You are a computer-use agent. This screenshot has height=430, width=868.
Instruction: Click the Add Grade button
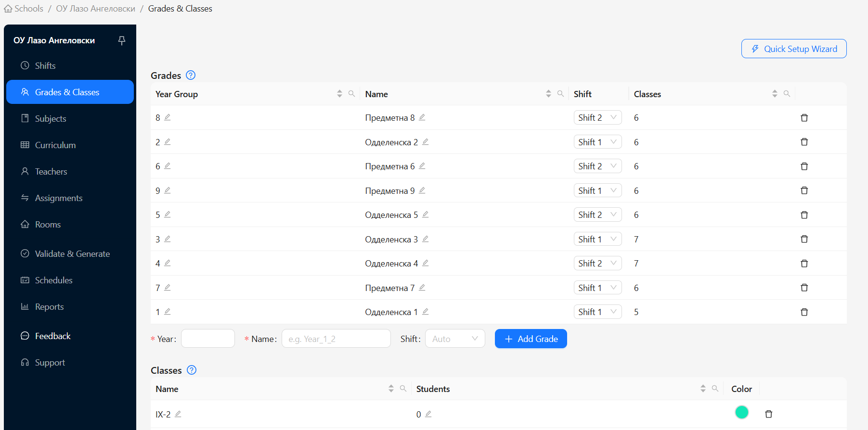pos(531,339)
